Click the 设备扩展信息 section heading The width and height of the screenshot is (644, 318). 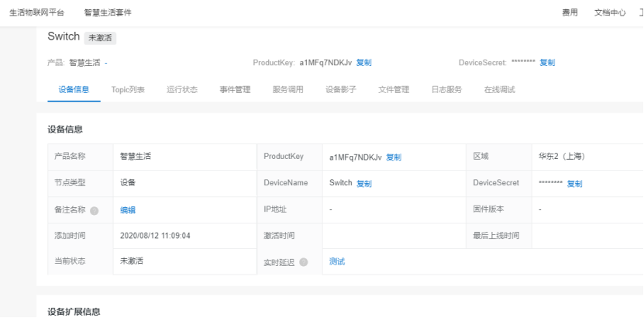pyautogui.click(x=74, y=312)
